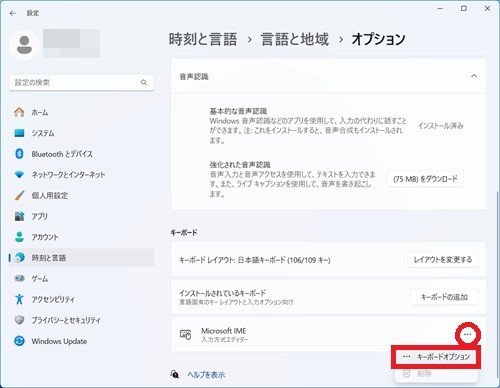Select 削除 in the popup menu
Image resolution: width=500 pixels, height=388 pixels.
(436, 374)
